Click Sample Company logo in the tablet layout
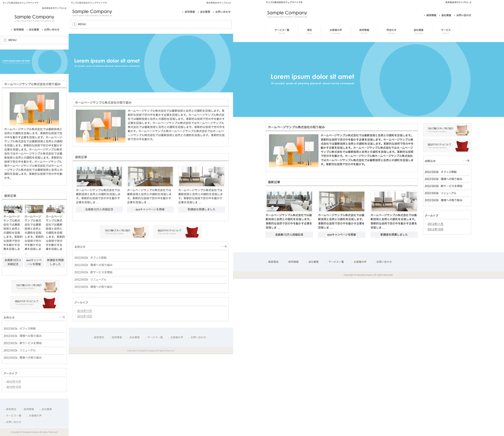This screenshot has width=504, height=436. 92,12
